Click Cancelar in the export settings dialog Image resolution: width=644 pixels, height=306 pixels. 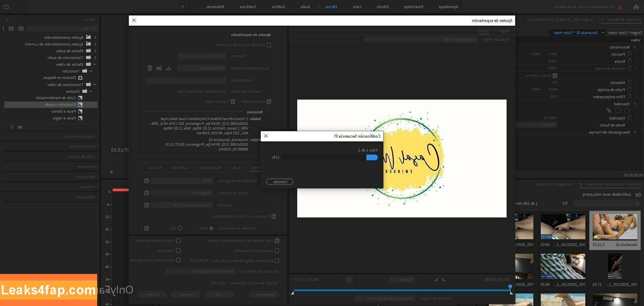click(152, 295)
